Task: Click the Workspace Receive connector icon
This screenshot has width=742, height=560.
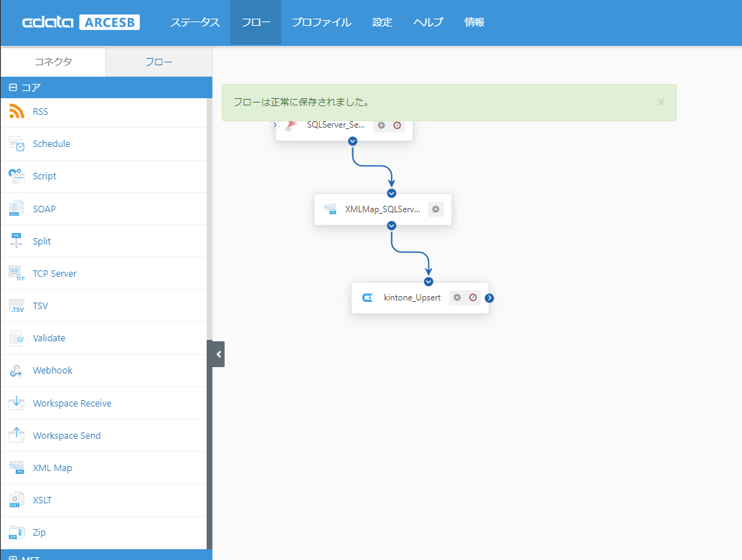Action: coord(17,403)
